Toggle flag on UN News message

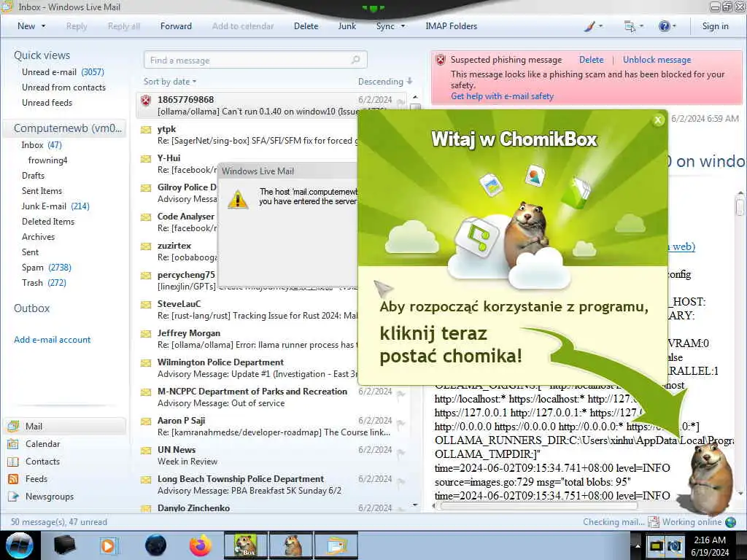tap(400, 452)
